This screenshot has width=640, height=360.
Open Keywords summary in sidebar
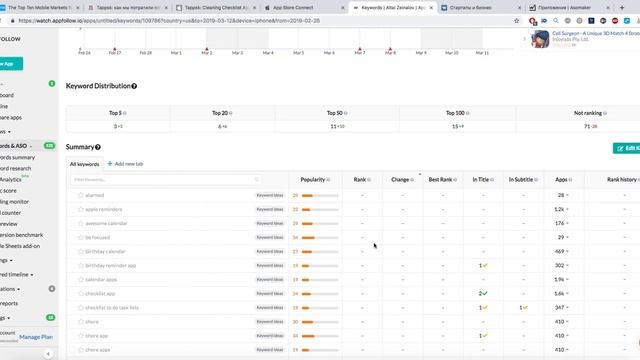(x=17, y=158)
